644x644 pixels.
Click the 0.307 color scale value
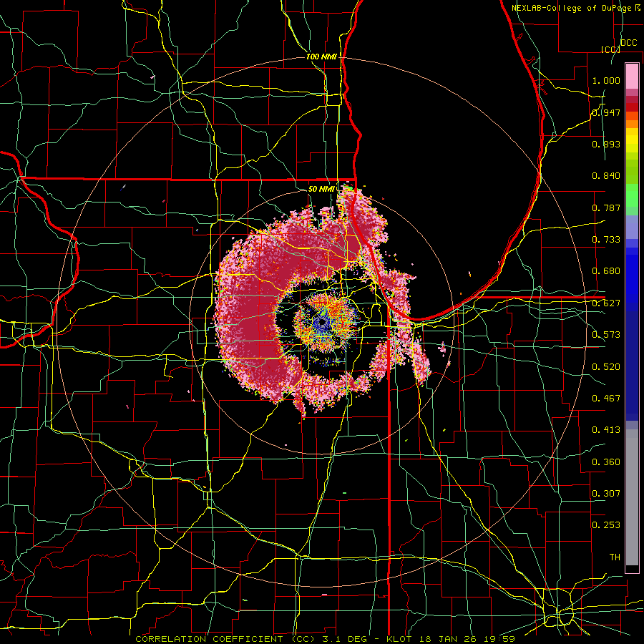[606, 494]
